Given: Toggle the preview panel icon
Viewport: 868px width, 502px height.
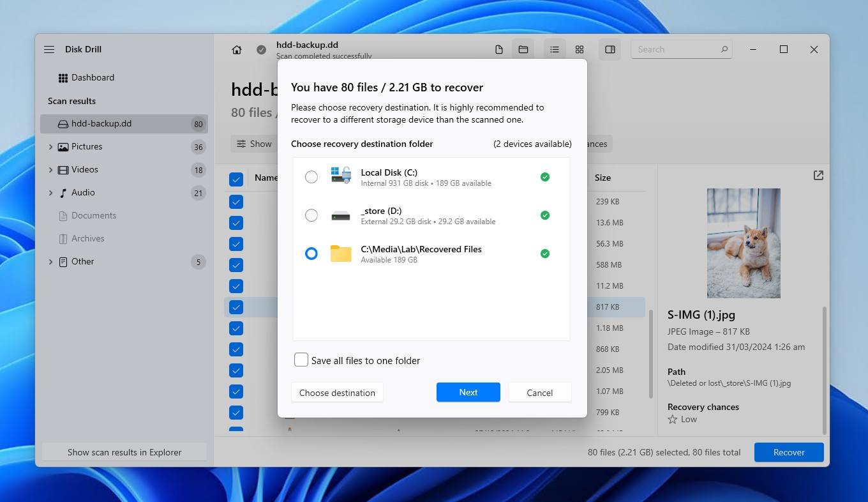Looking at the screenshot, I should click(x=610, y=50).
